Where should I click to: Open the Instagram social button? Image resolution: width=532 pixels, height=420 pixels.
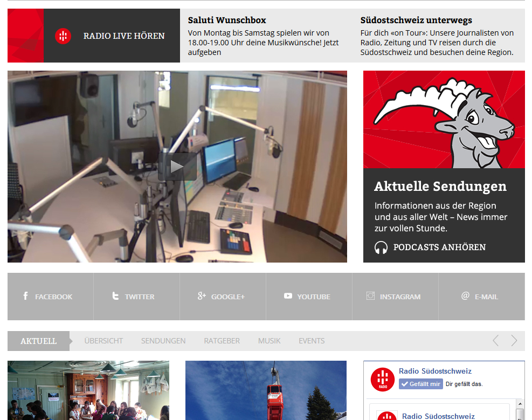point(395,297)
